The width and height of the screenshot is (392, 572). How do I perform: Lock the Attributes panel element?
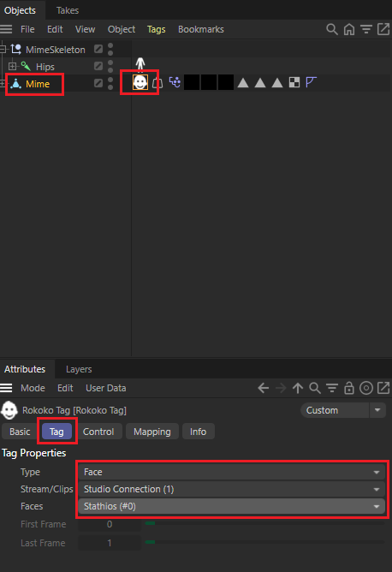point(349,388)
